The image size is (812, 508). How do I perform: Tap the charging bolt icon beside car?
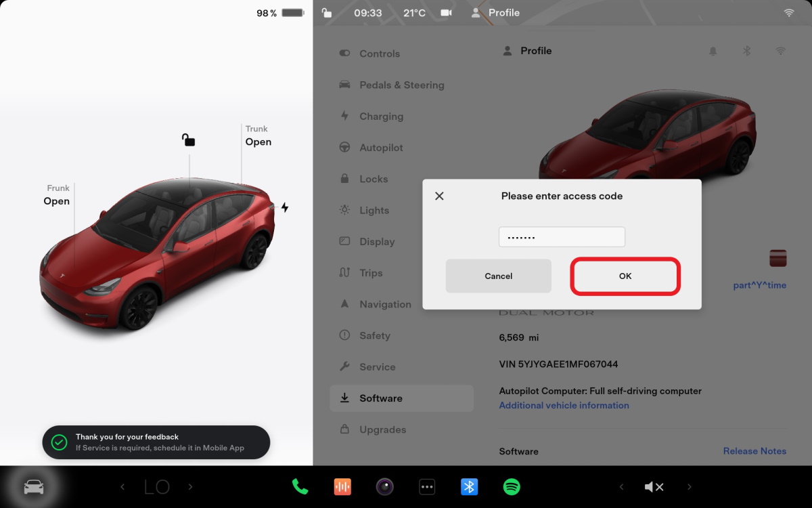[x=285, y=207]
